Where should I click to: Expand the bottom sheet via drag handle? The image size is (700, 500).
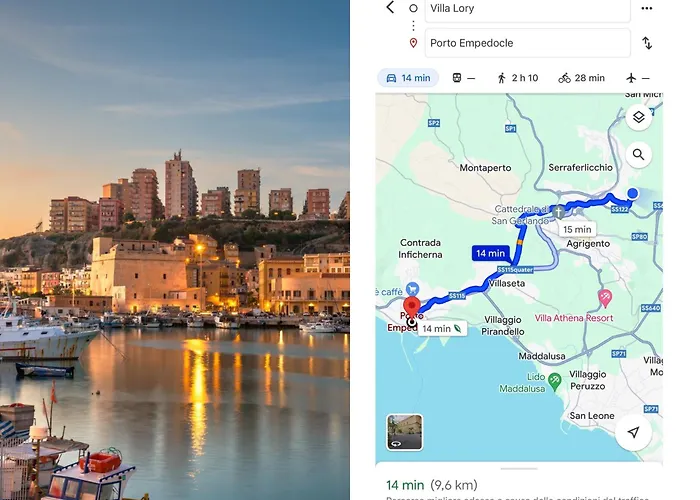click(518, 468)
